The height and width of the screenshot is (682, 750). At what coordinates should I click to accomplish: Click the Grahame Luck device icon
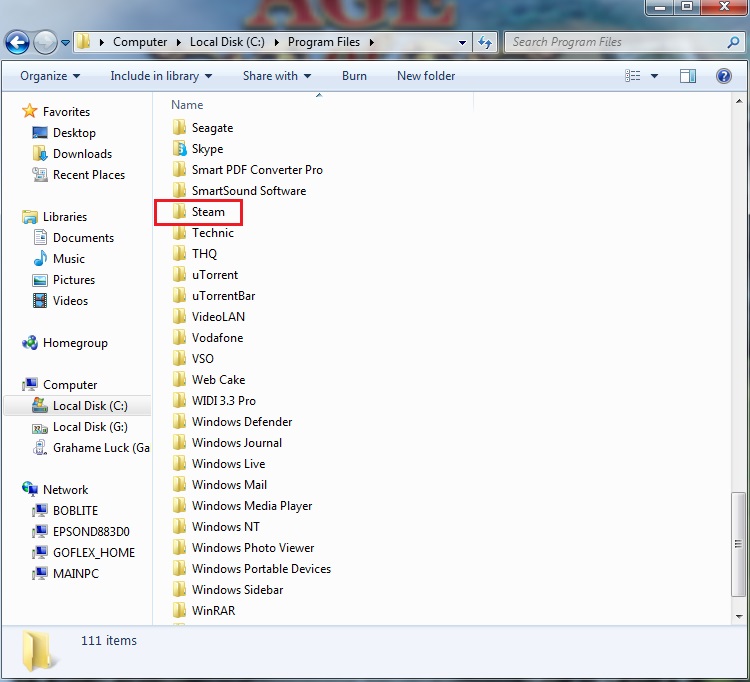(x=40, y=448)
